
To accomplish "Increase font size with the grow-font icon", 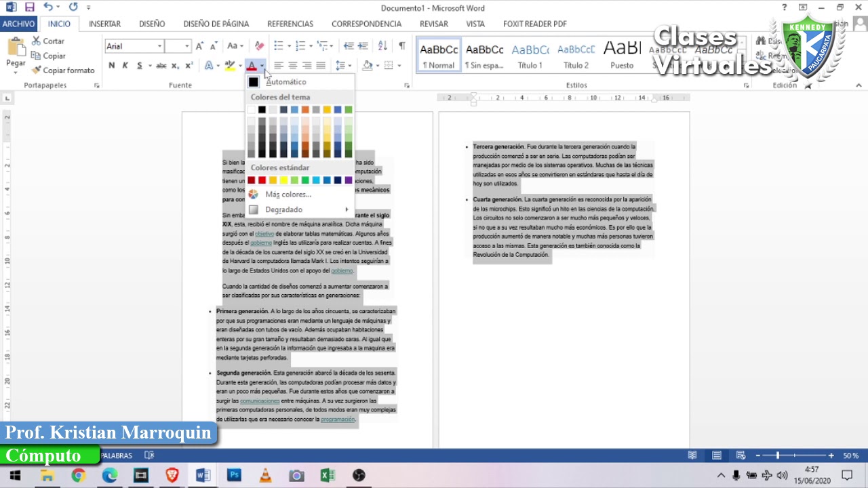I will 200,46.
